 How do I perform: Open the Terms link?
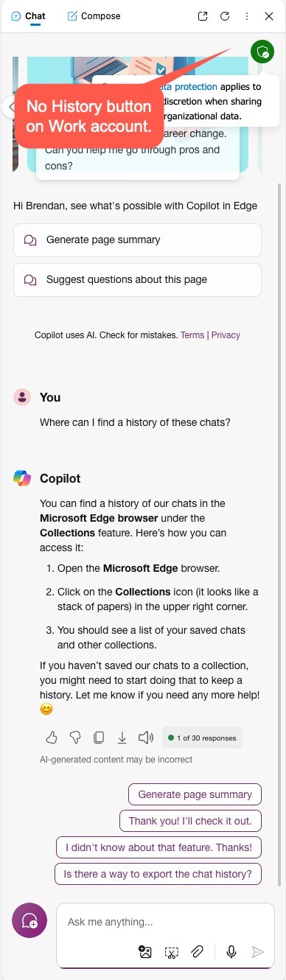pyautogui.click(x=192, y=335)
